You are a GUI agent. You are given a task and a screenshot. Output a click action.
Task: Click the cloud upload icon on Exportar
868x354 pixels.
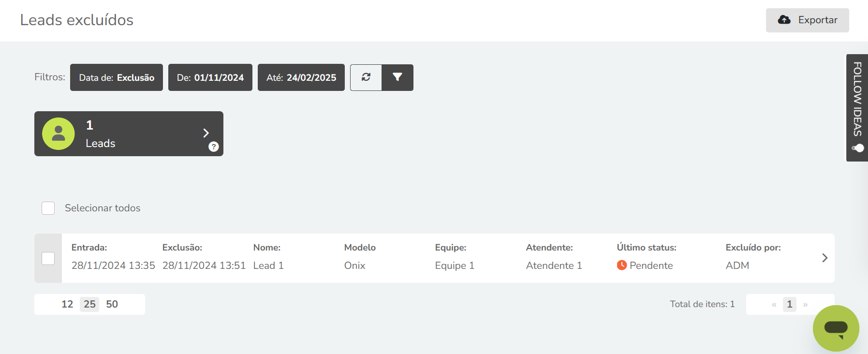(784, 20)
